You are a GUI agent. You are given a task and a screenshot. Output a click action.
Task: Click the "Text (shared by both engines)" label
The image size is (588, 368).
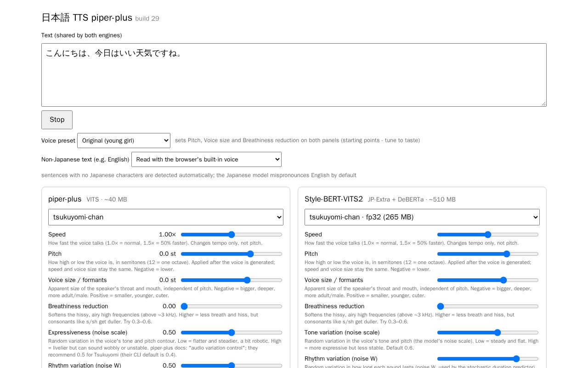[x=82, y=35]
